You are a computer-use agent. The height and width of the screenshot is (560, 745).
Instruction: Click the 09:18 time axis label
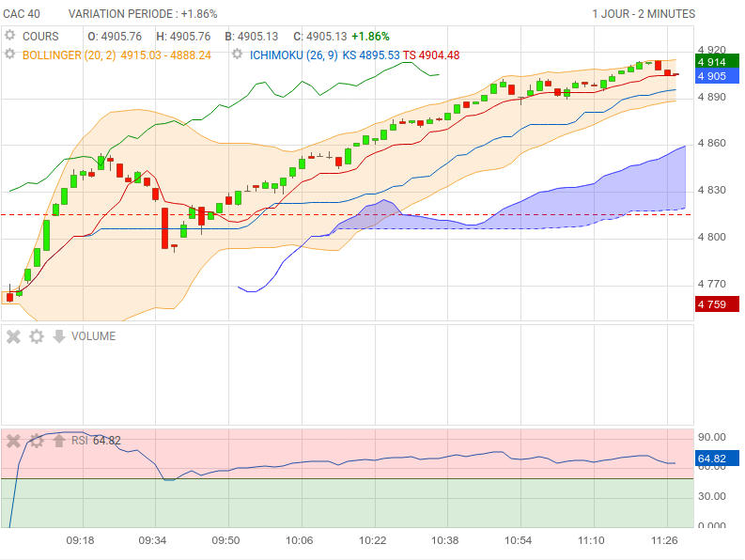click(x=80, y=540)
